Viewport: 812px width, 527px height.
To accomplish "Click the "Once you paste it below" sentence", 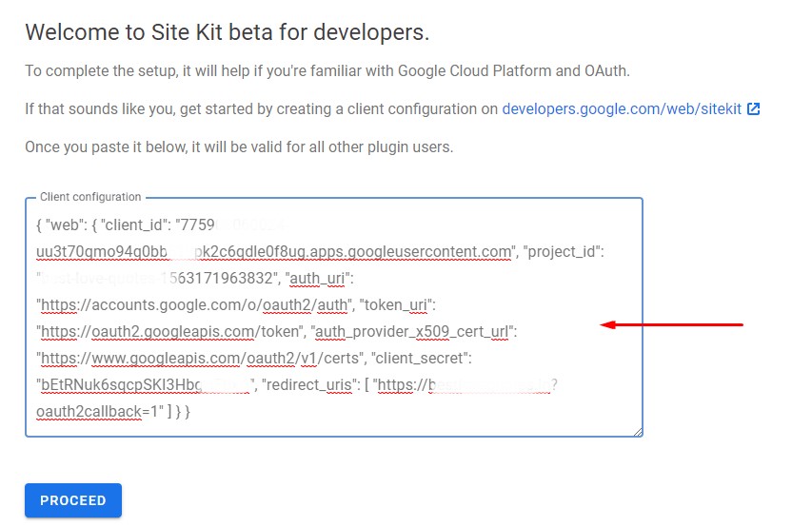I will point(239,147).
